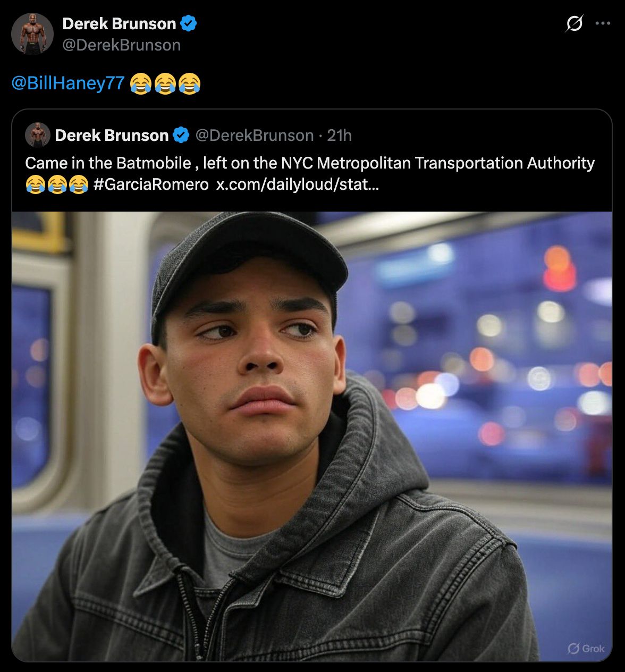
Task: Click the blue verified badge beside main name
Action: click(189, 23)
